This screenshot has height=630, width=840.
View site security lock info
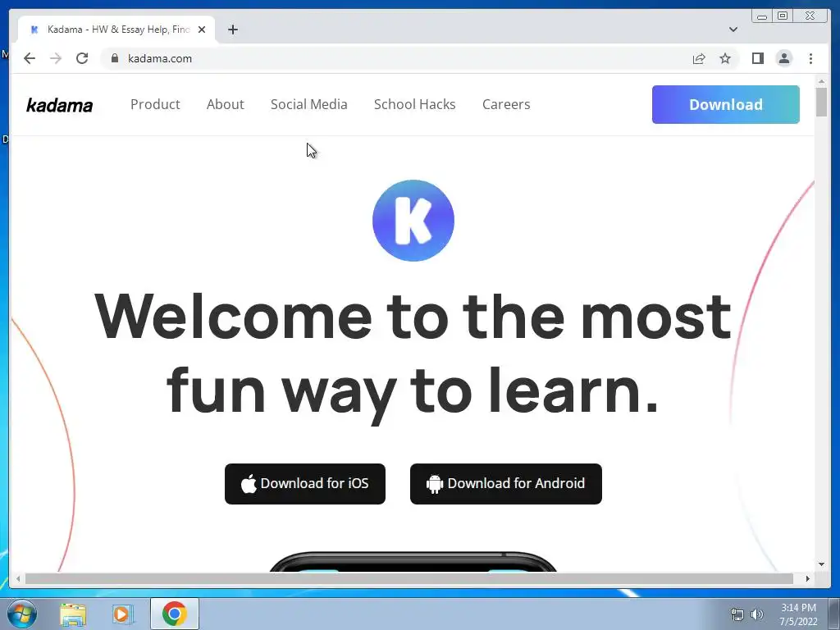115,58
